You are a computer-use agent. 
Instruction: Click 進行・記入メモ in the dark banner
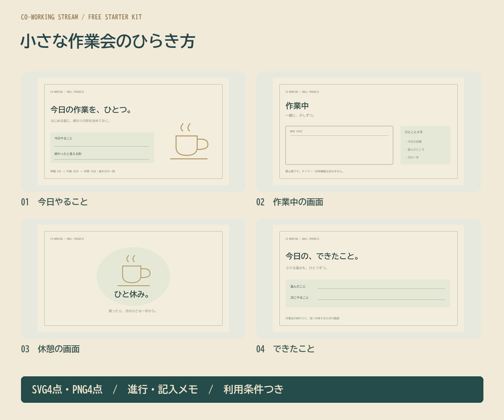[x=163, y=390]
